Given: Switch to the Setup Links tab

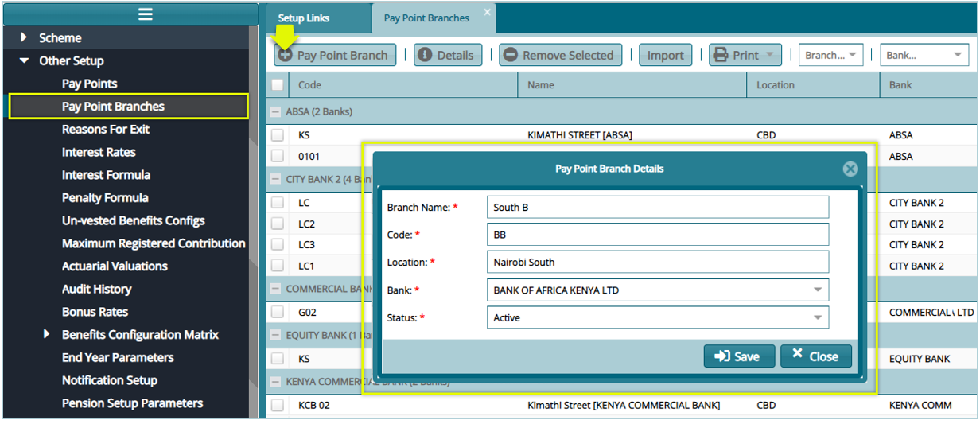Looking at the screenshot, I should pyautogui.click(x=303, y=18).
